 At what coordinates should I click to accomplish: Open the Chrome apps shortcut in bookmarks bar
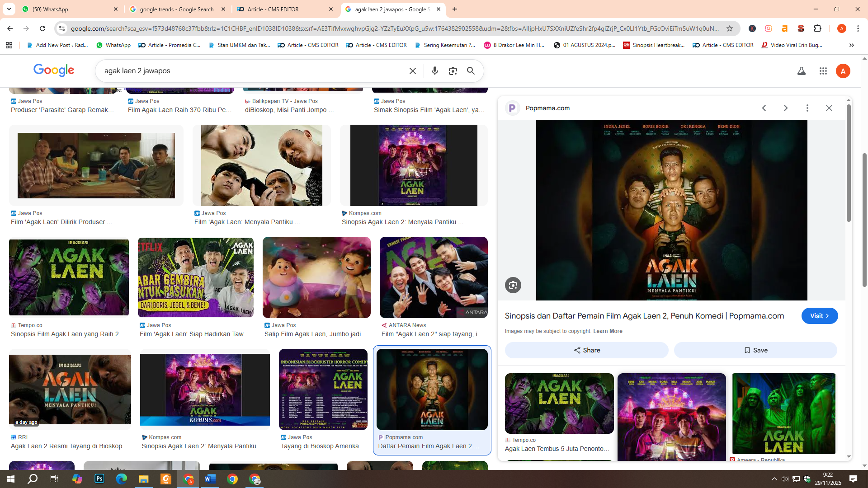point(9,45)
